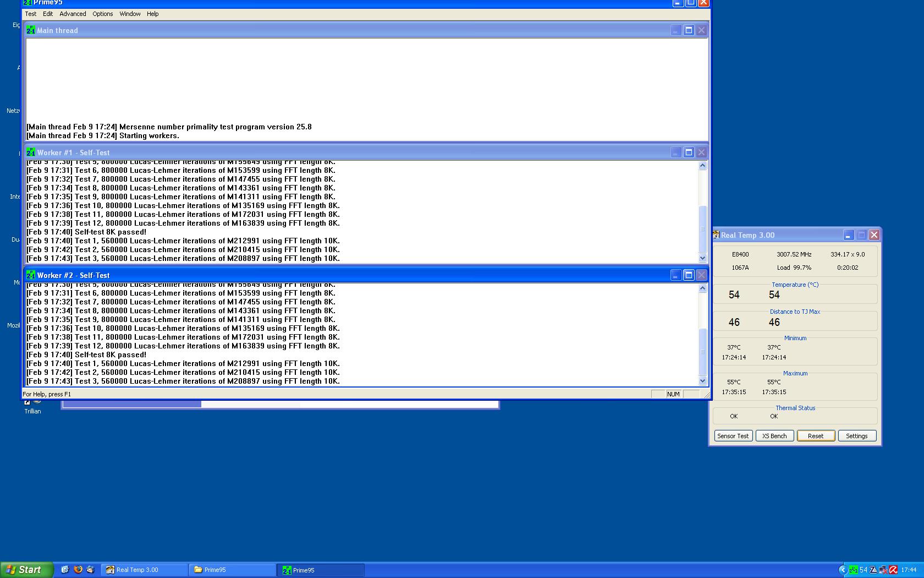Minimize the Real Temp window
This screenshot has height=578, width=924.
click(848, 235)
